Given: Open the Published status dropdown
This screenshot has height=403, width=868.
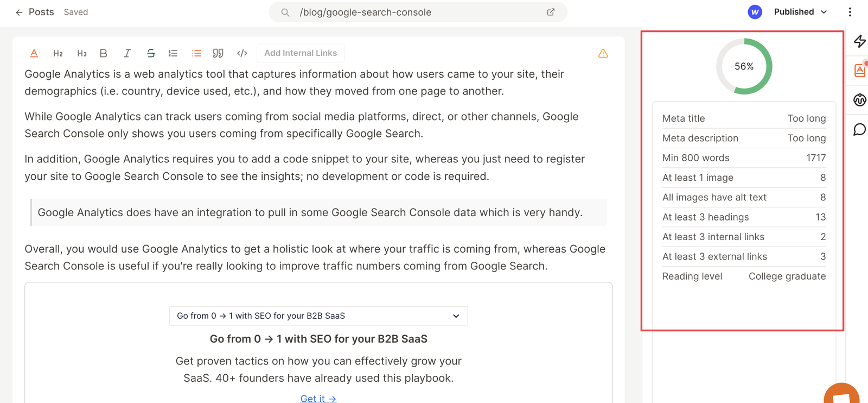Looking at the screenshot, I should coord(800,12).
